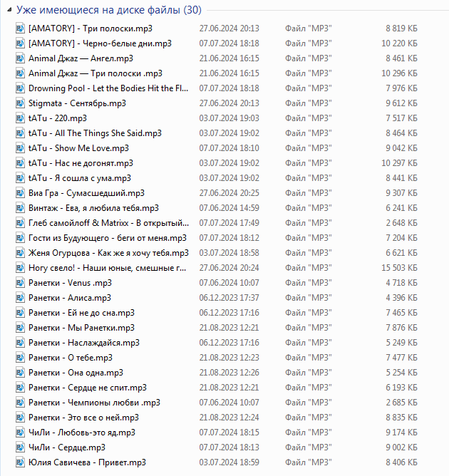Click the icon of 'Гости из Будующего - беги от меня.mp3'
Image resolution: width=449 pixels, height=476 pixels.
(20, 238)
